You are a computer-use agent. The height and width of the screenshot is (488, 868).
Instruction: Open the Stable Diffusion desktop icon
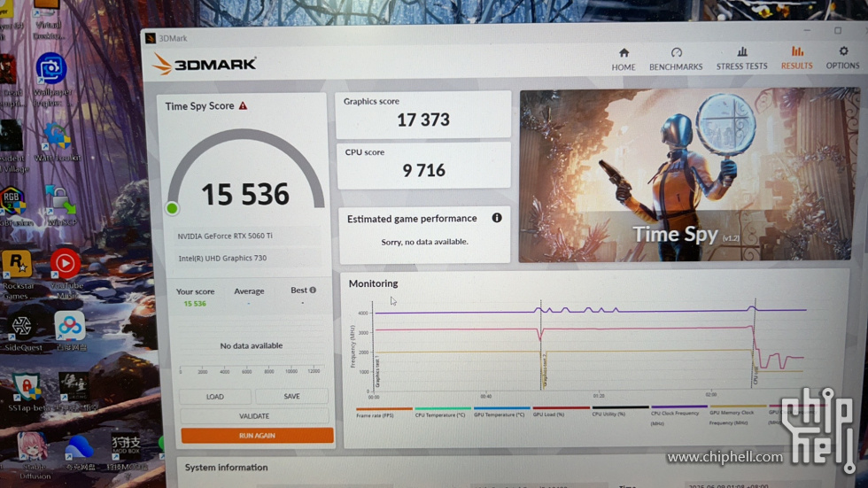tap(34, 456)
